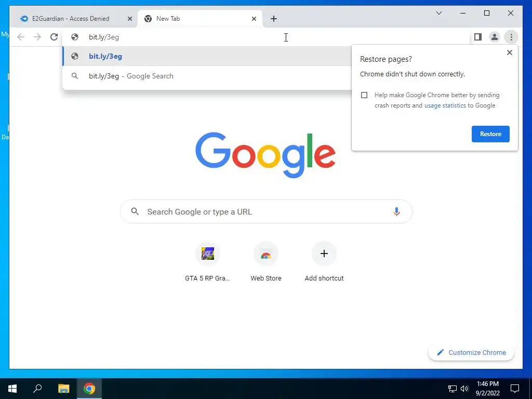Open the network tray icon
532x399 pixels.
click(453, 389)
